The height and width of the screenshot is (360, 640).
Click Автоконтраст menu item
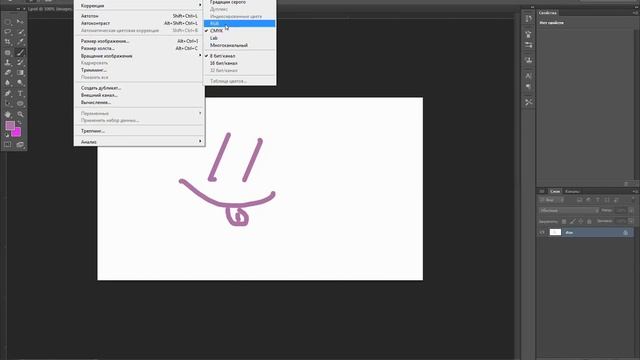click(139, 23)
